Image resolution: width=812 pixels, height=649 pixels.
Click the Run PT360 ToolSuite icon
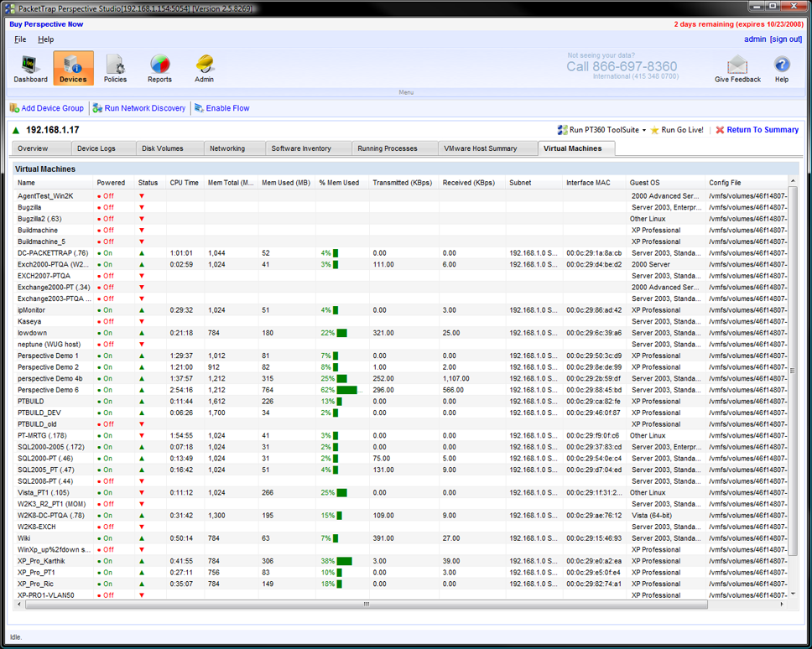coord(562,130)
